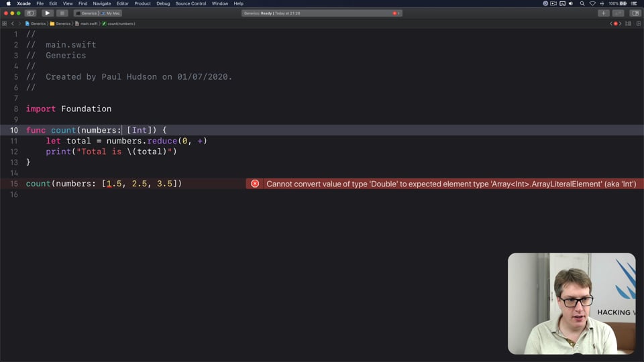This screenshot has height=362, width=644.
Task: Open the Xcode application menu
Action: (24, 3)
